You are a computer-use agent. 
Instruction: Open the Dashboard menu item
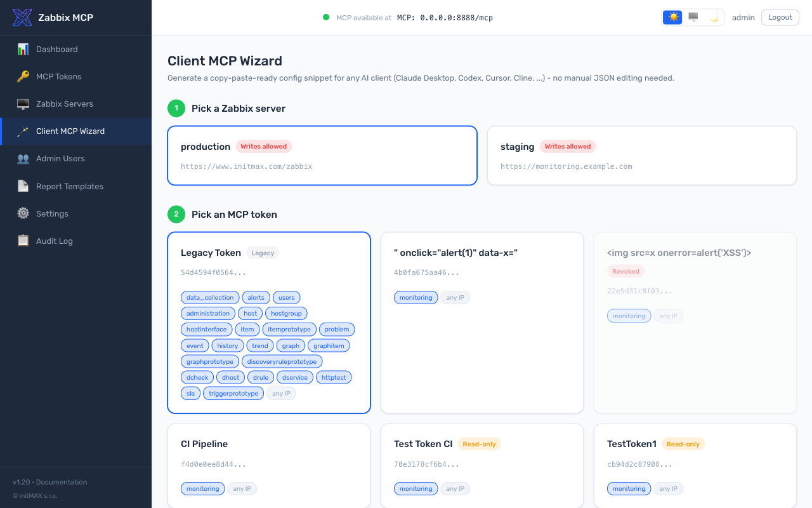point(75,49)
